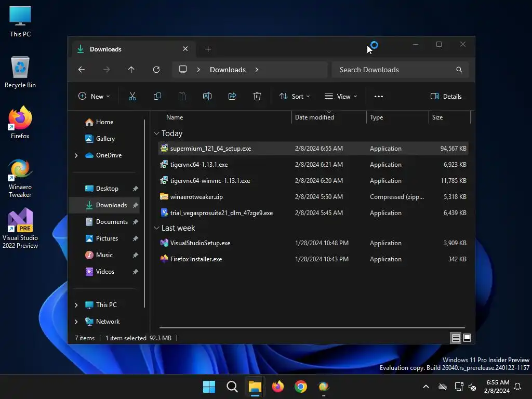Viewport: 532px width, 399px height.
Task: Select tigervnc64-1.13.1.exe file
Action: (x=313, y=165)
